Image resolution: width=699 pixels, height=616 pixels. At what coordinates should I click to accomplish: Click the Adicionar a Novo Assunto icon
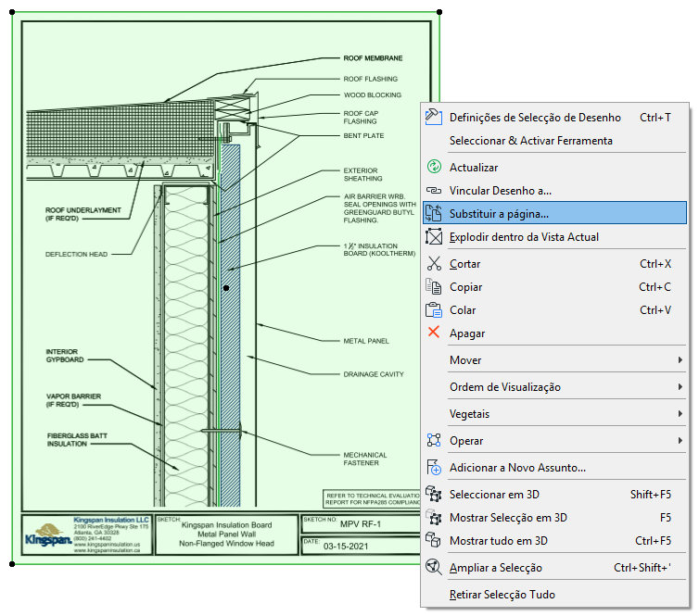tap(434, 468)
